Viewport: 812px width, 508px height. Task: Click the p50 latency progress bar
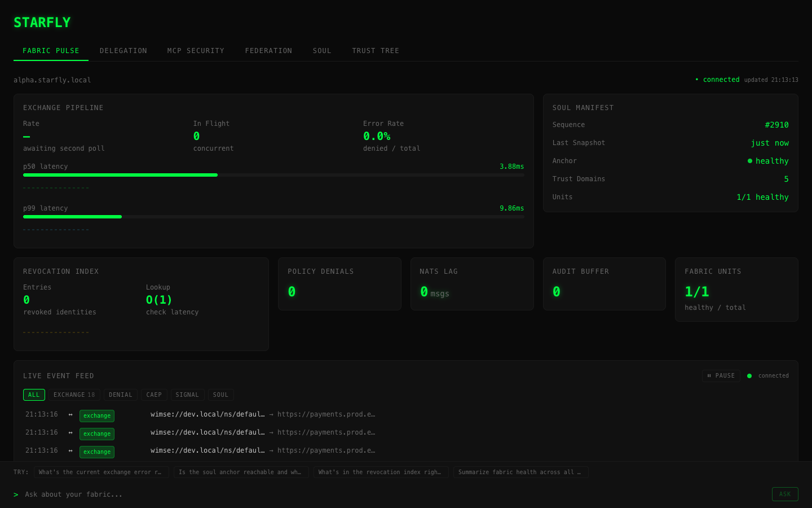(x=273, y=175)
